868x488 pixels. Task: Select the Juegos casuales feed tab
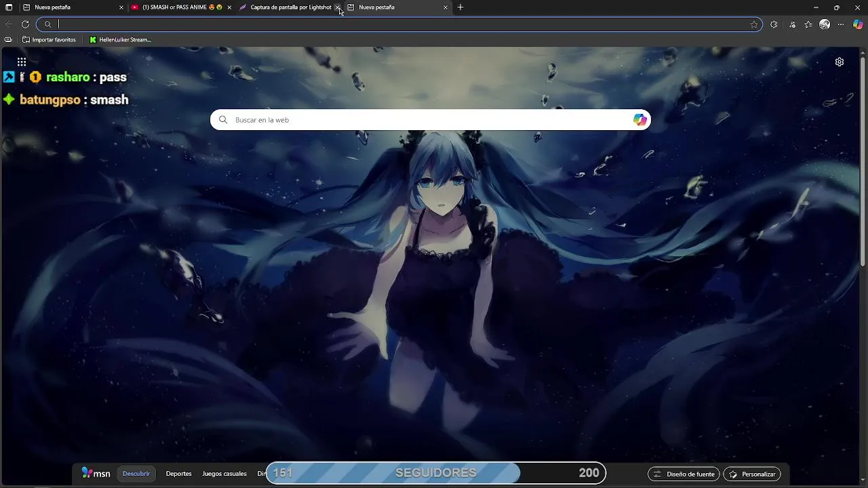[224, 474]
